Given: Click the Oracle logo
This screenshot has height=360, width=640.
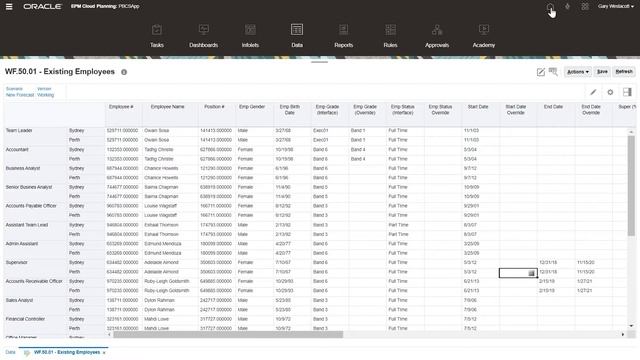Looking at the screenshot, I should [42, 7].
